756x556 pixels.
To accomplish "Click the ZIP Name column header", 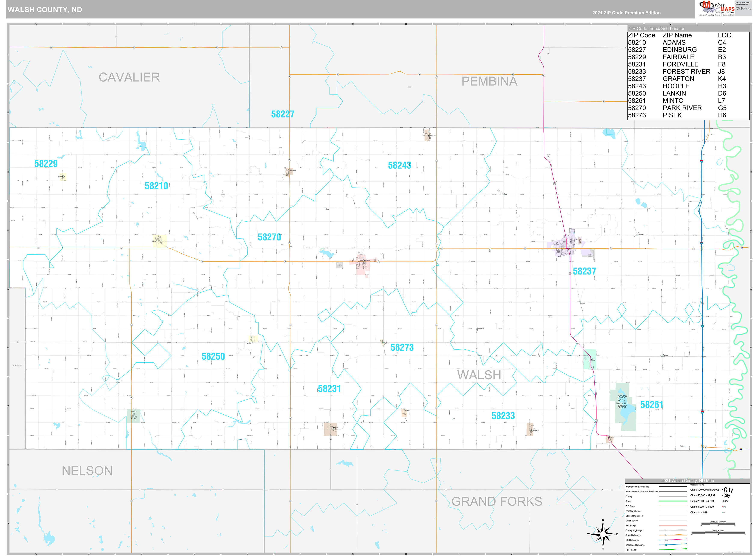I will 677,35.
